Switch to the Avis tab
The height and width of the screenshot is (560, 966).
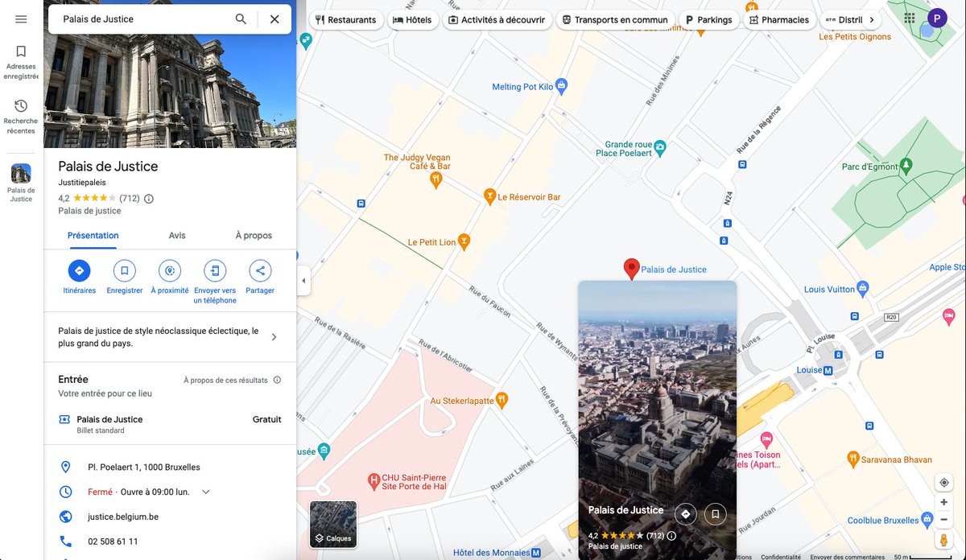click(x=176, y=235)
